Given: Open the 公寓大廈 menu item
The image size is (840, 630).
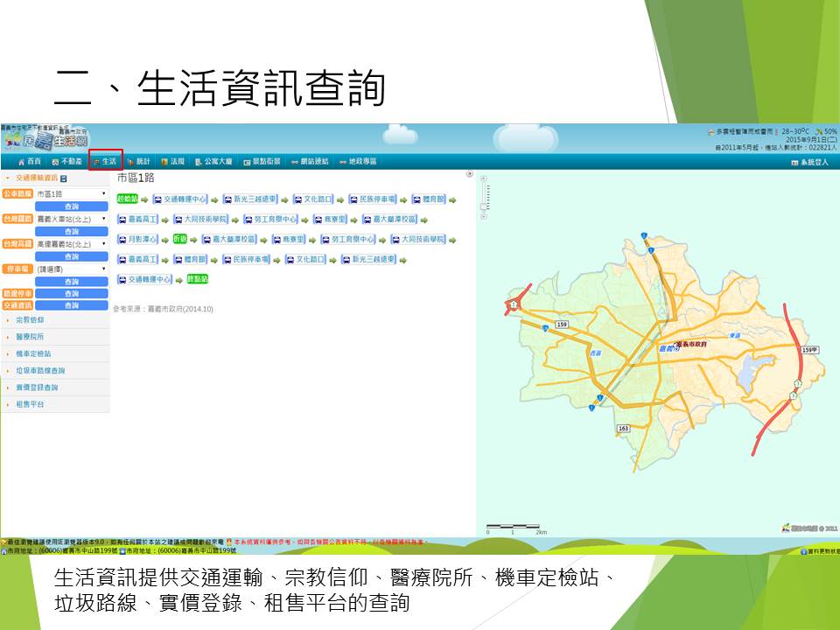Looking at the screenshot, I should tap(213, 161).
